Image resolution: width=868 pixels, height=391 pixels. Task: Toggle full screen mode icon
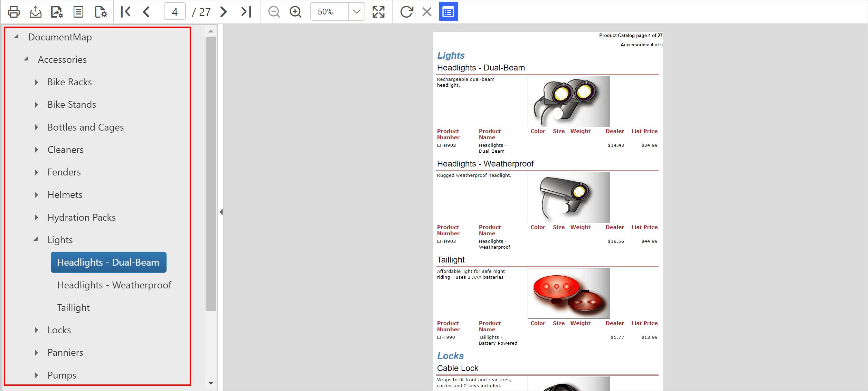[378, 12]
